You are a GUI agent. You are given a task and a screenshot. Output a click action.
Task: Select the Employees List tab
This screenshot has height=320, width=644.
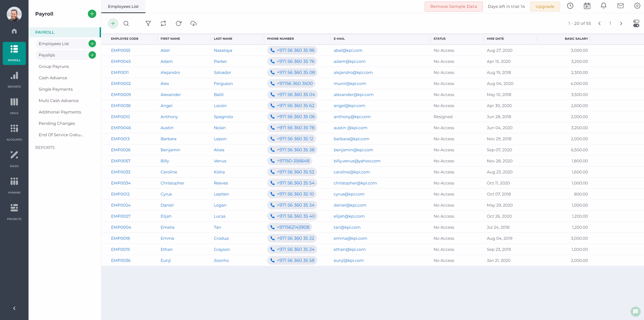(x=123, y=7)
